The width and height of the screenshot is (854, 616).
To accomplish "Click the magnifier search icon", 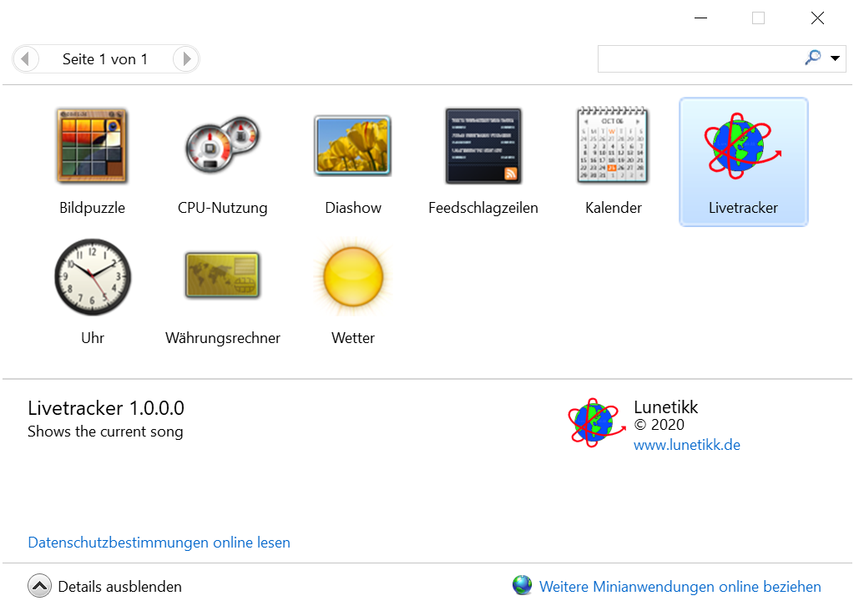I will [x=812, y=58].
